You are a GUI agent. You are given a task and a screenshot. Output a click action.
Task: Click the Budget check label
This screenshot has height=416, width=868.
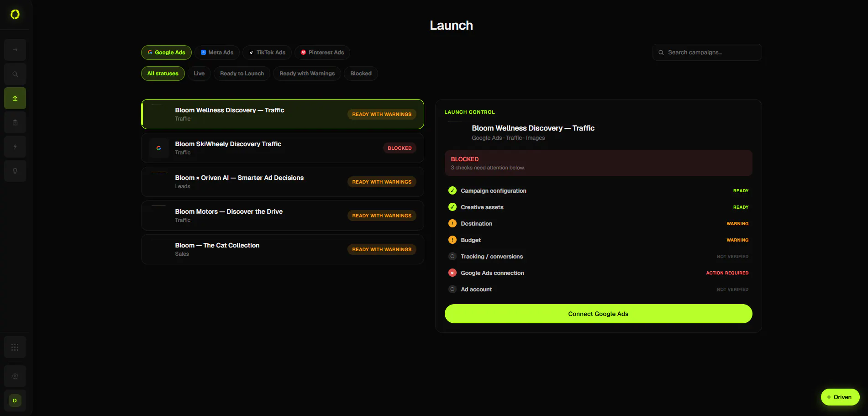coord(471,240)
